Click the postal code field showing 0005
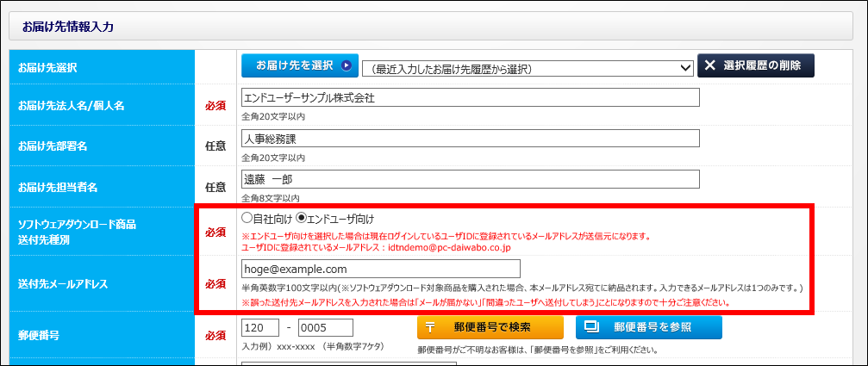The image size is (868, 366). (x=325, y=328)
